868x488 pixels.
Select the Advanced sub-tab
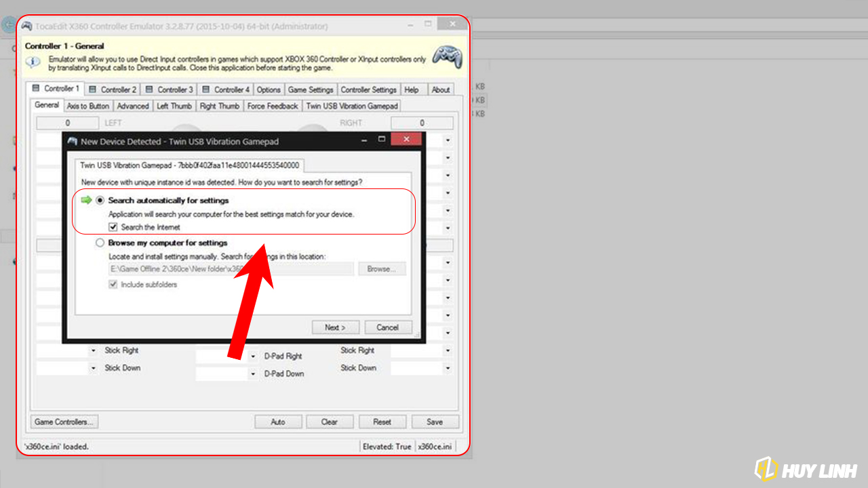pyautogui.click(x=133, y=106)
